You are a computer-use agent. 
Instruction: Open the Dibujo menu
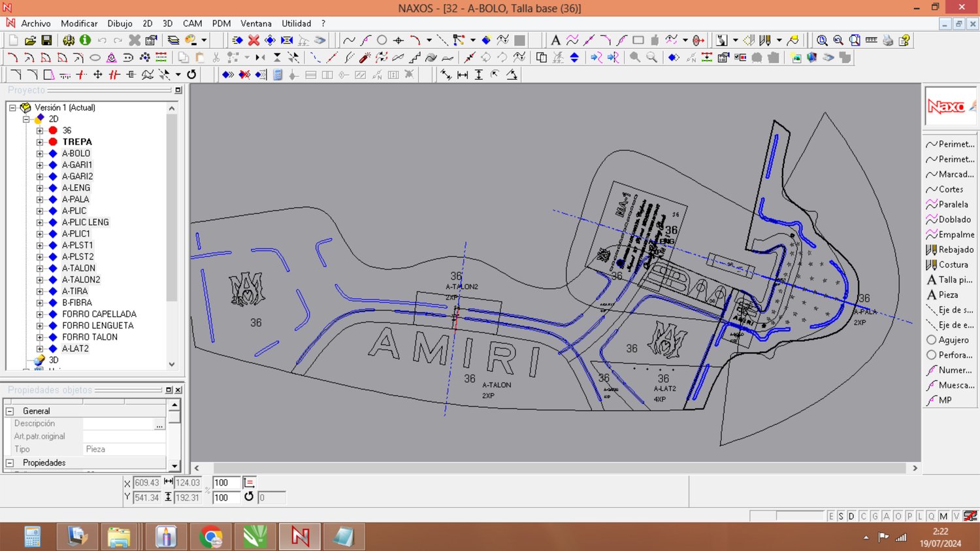[x=120, y=24]
